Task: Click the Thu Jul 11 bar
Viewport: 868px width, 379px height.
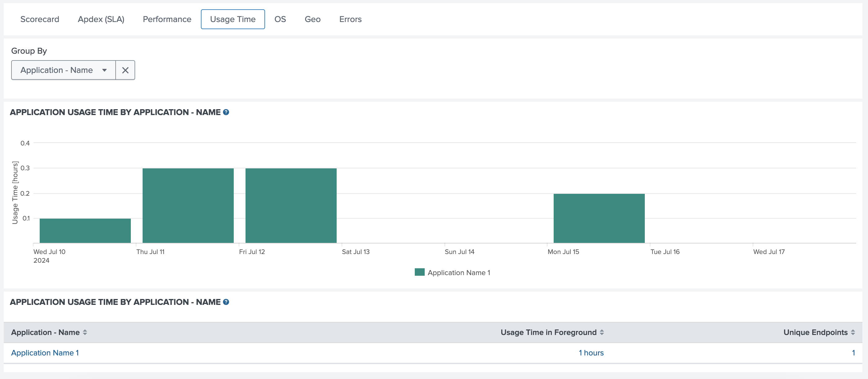Action: coord(188,206)
